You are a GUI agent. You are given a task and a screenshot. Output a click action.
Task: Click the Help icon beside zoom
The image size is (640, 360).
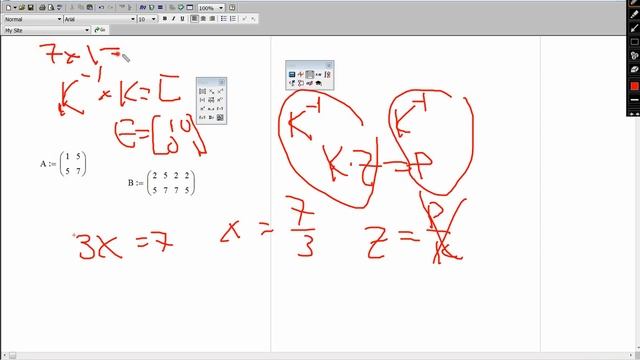coord(232,7)
